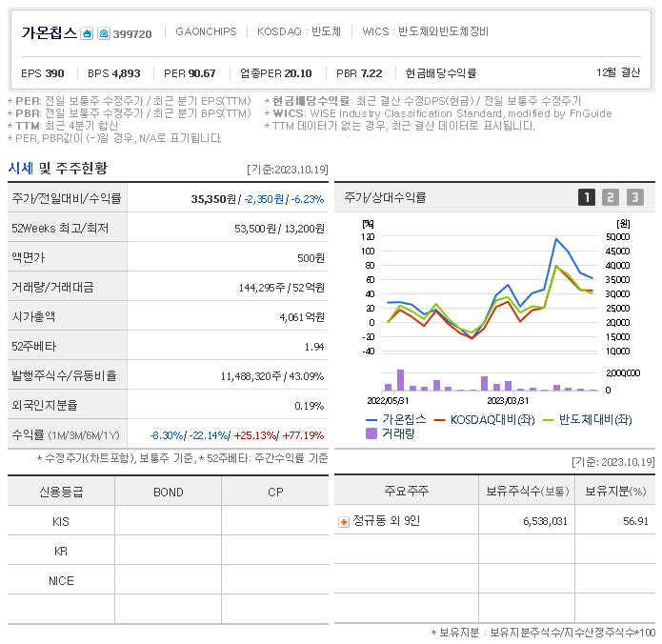Click the 시가총액 4,061억원 value
Screen dimensions: 662x644
[x=302, y=317]
